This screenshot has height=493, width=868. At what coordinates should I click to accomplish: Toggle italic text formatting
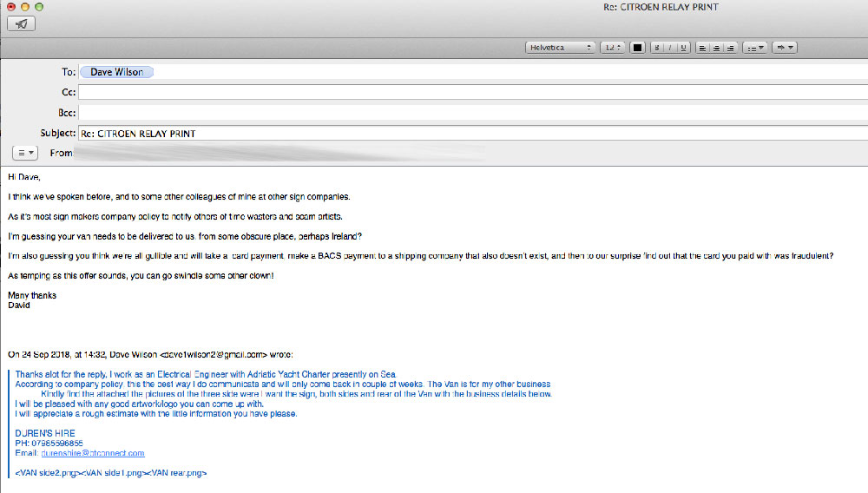pyautogui.click(x=670, y=48)
